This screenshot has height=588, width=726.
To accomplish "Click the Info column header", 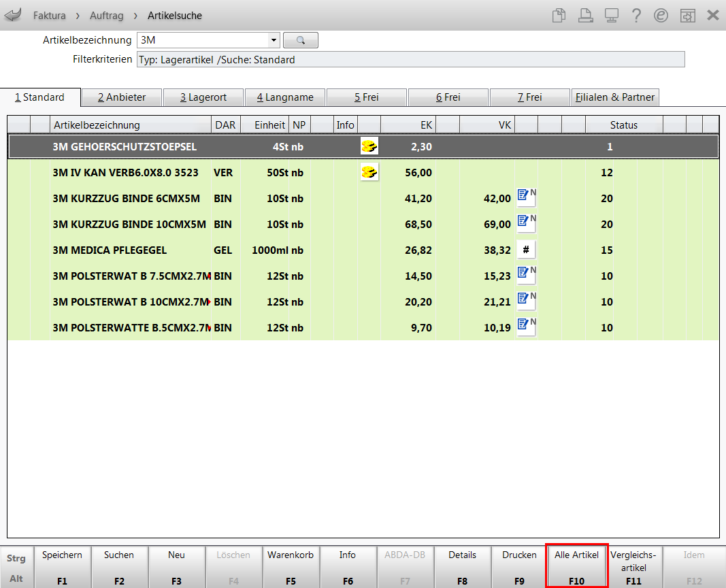I will 346,125.
